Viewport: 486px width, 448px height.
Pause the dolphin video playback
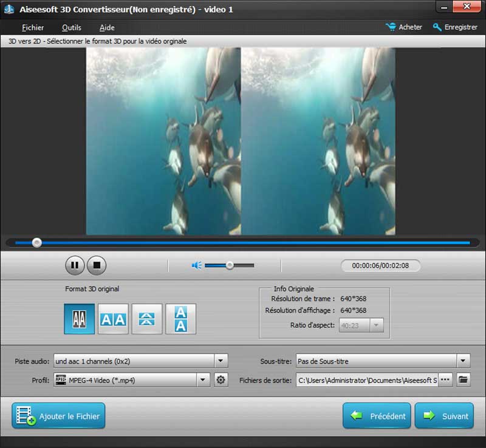pos(75,265)
